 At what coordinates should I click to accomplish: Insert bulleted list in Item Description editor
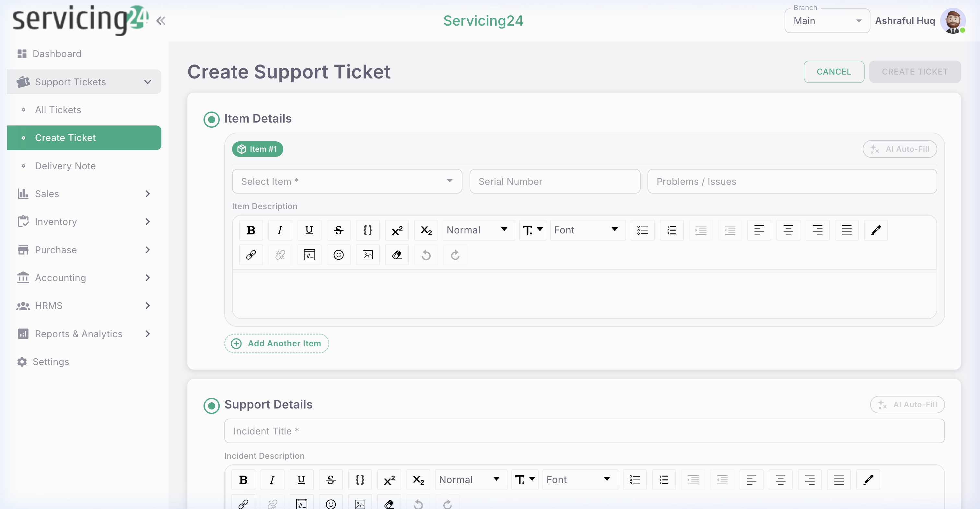(643, 230)
